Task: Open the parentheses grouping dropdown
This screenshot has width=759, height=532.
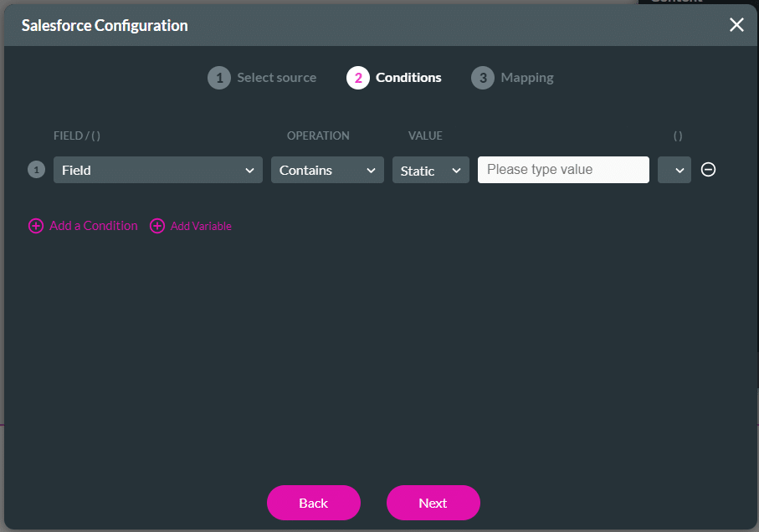Action: pyautogui.click(x=674, y=169)
